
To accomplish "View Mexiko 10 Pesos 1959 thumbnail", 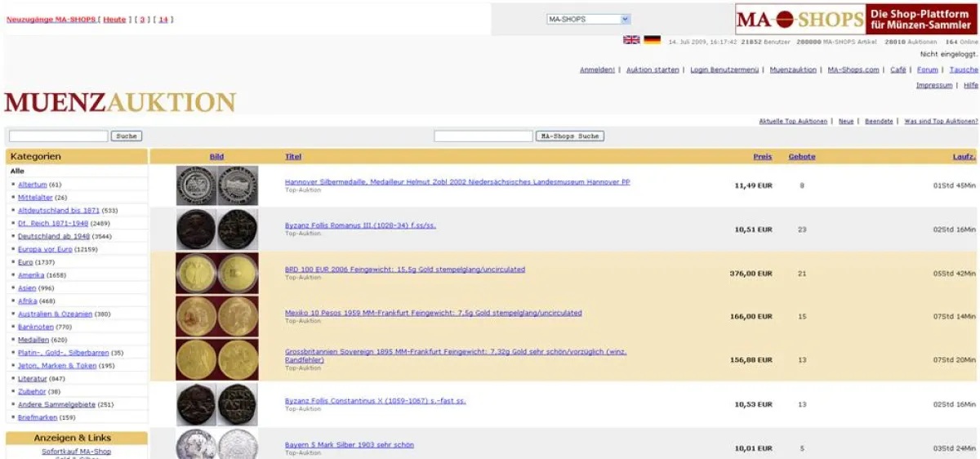I will (217, 316).
